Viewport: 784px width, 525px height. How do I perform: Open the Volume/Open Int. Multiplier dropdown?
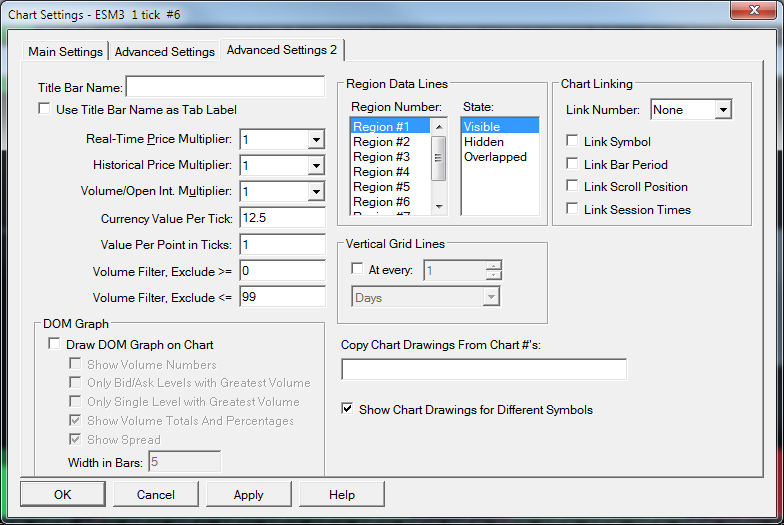tap(316, 192)
